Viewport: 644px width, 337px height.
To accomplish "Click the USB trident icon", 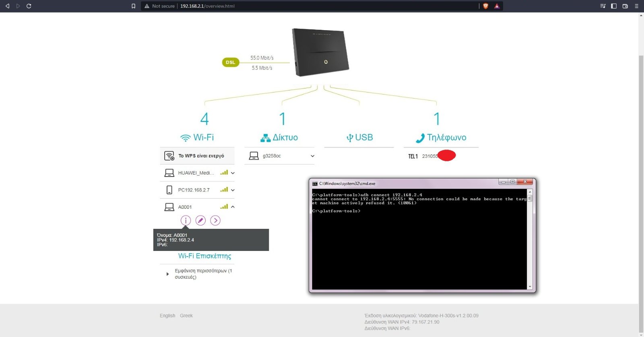I will (350, 138).
